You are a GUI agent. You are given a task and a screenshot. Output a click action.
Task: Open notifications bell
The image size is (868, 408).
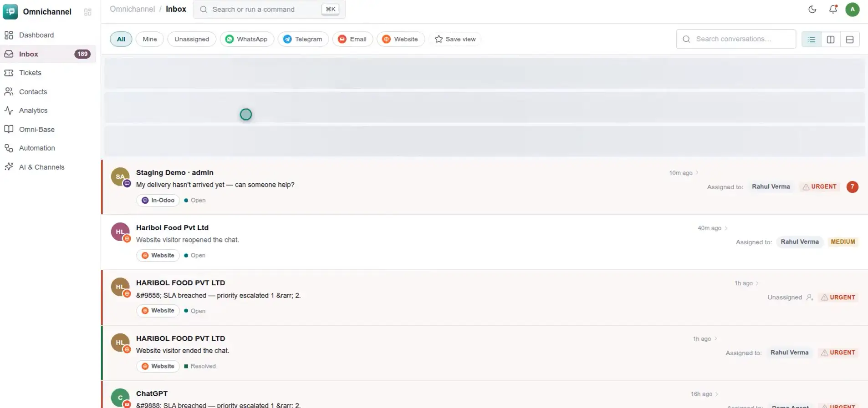pyautogui.click(x=833, y=10)
